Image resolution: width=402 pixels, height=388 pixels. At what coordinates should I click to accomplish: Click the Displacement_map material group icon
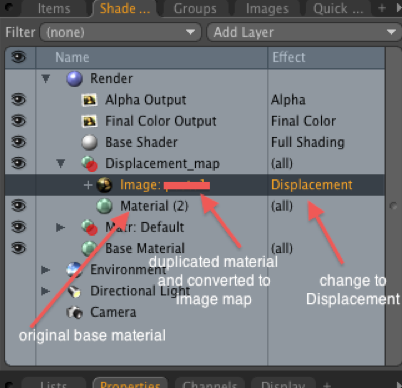pos(89,164)
